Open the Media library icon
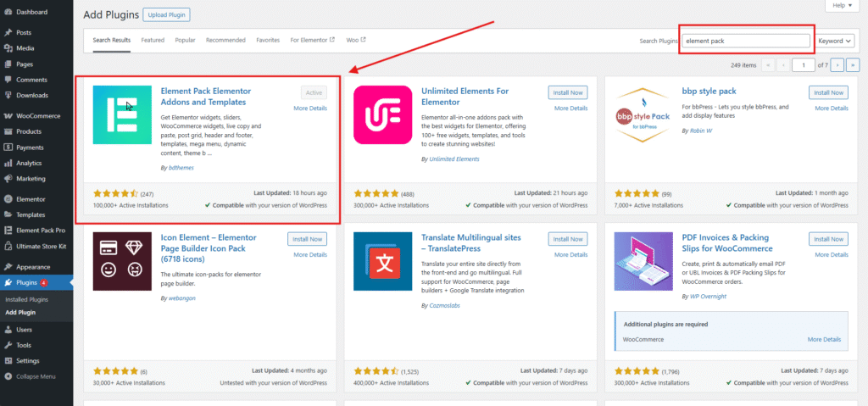The height and width of the screenshot is (406, 868). (8, 48)
